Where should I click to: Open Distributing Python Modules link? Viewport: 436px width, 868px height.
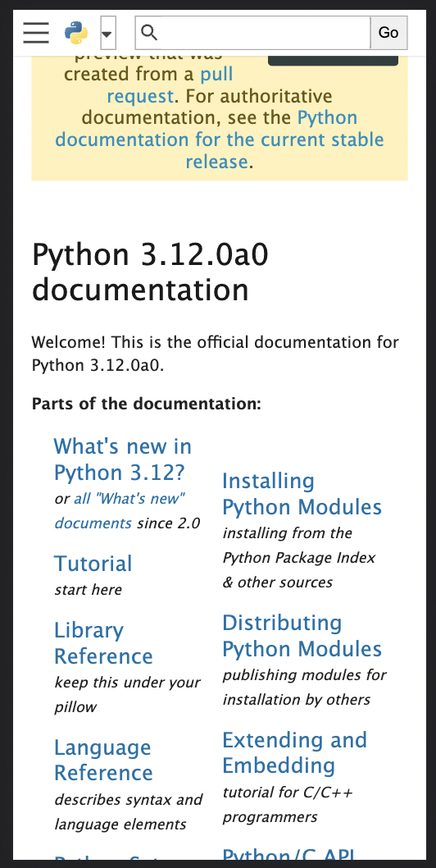[302, 636]
